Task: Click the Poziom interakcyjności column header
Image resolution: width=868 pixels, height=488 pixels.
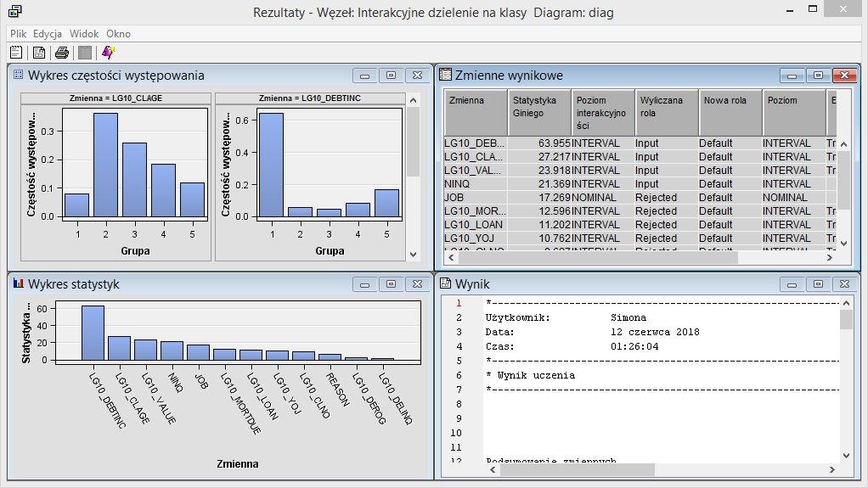Action: (x=603, y=112)
